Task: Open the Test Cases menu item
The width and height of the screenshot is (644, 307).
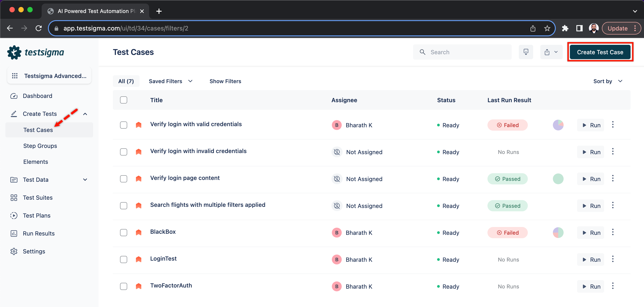Action: pyautogui.click(x=38, y=130)
